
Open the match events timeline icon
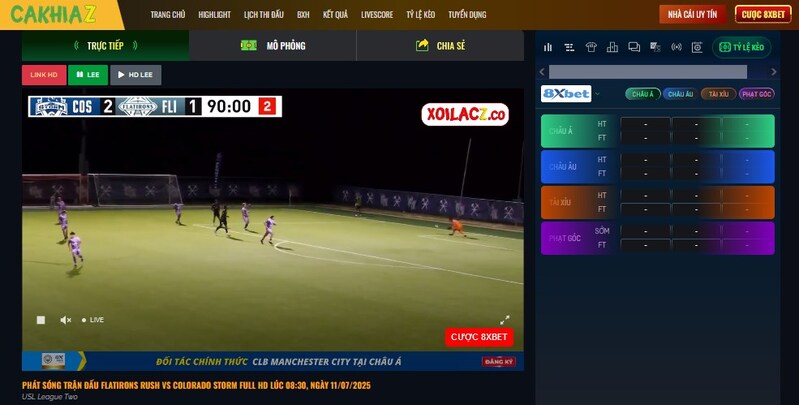click(x=569, y=47)
